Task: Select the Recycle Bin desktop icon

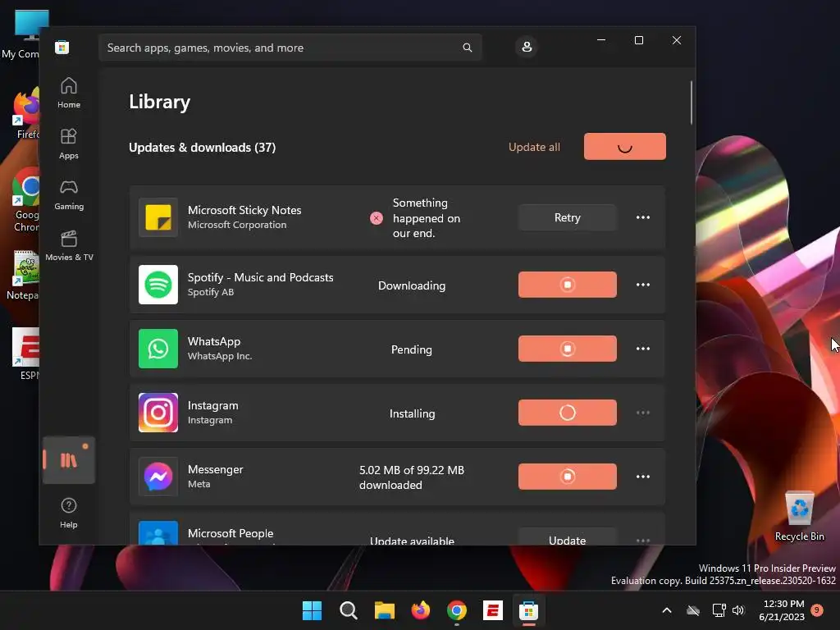Action: (799, 516)
